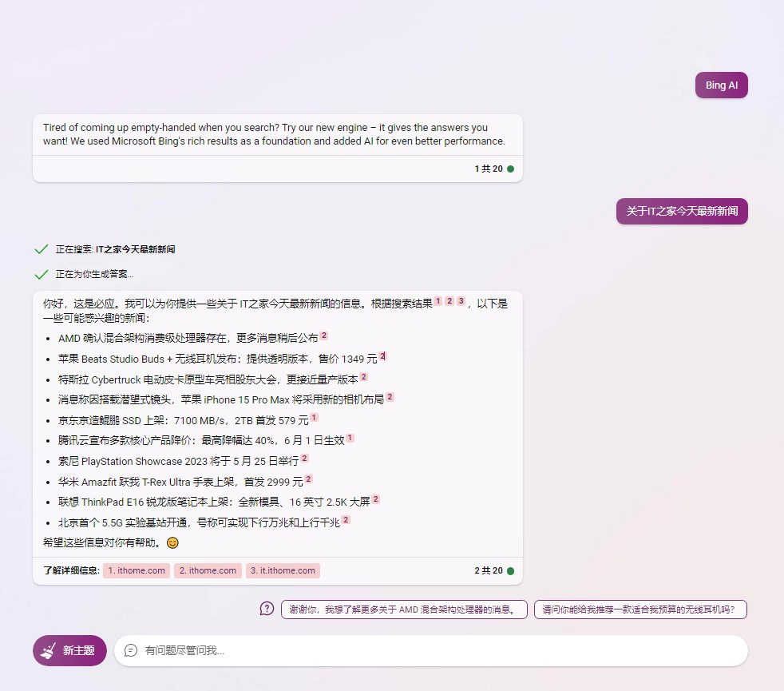Click the broom icon for new topic
Screen dimensions: 784x691
48,650
